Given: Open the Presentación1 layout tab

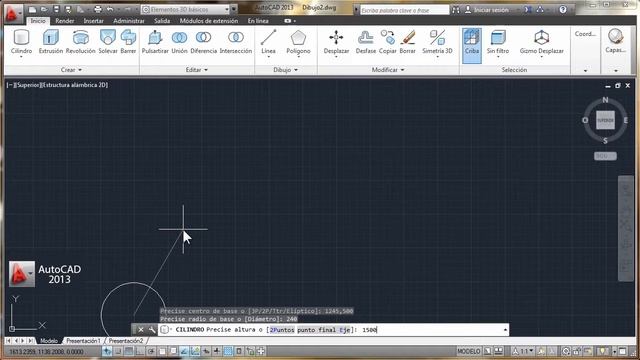Looking at the screenshot, I should coord(83,340).
